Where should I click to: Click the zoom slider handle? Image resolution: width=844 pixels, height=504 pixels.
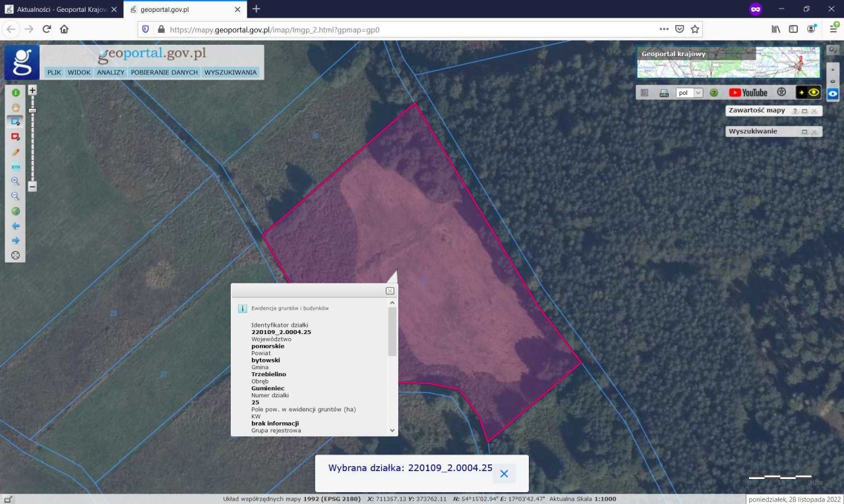point(32,110)
